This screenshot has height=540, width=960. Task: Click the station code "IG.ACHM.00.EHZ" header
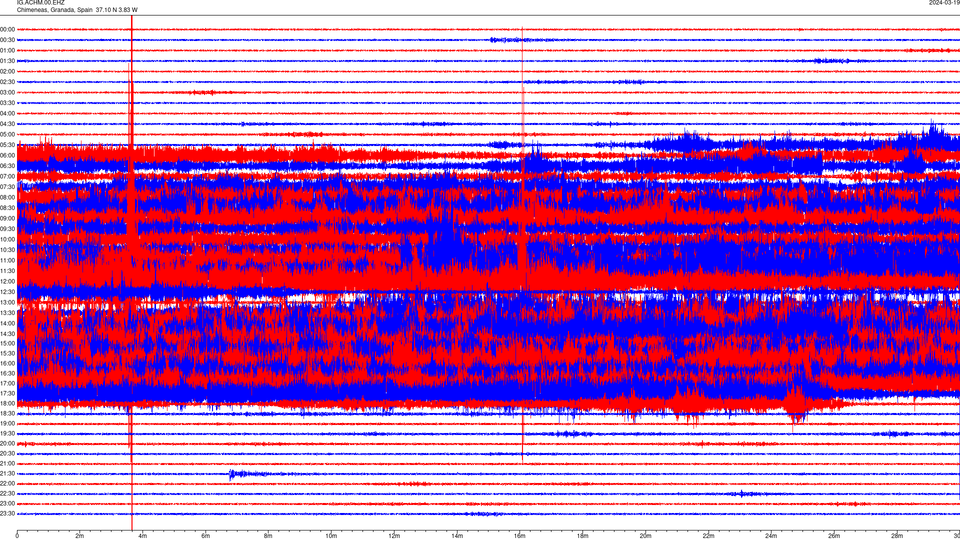click(x=40, y=3)
